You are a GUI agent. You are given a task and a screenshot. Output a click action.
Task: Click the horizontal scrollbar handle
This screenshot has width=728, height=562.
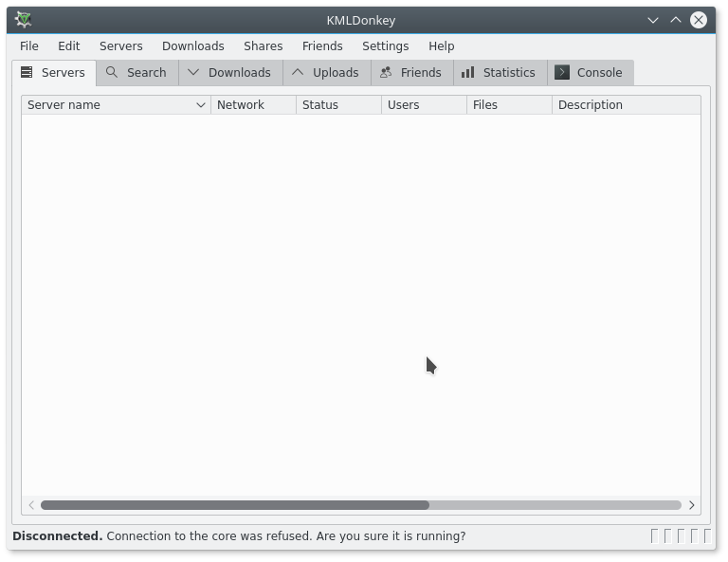[x=234, y=505]
